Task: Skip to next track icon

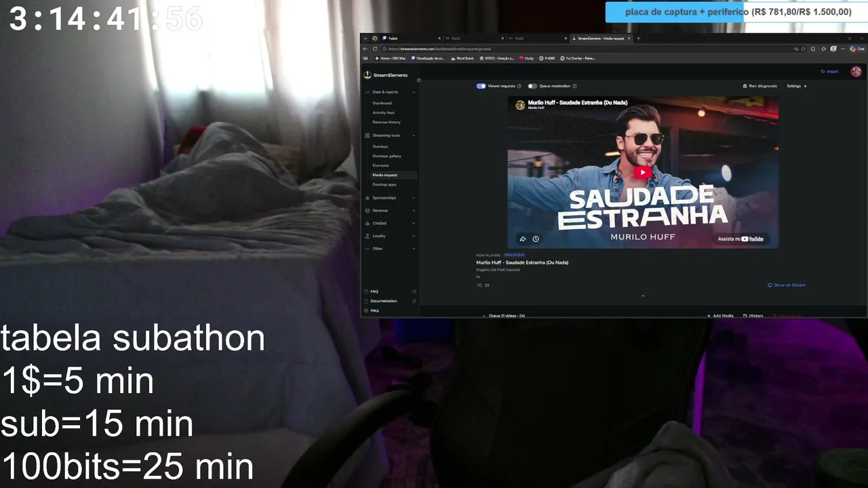Action: point(487,285)
